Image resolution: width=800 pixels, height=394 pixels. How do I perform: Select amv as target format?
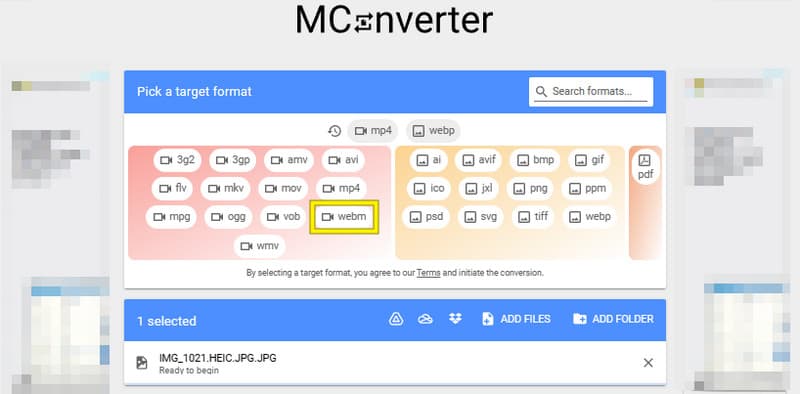click(x=289, y=160)
